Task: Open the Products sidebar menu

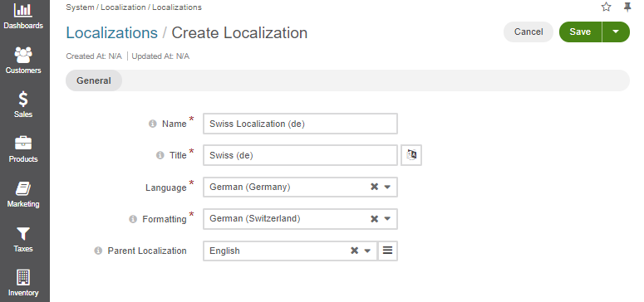Action: [23, 149]
